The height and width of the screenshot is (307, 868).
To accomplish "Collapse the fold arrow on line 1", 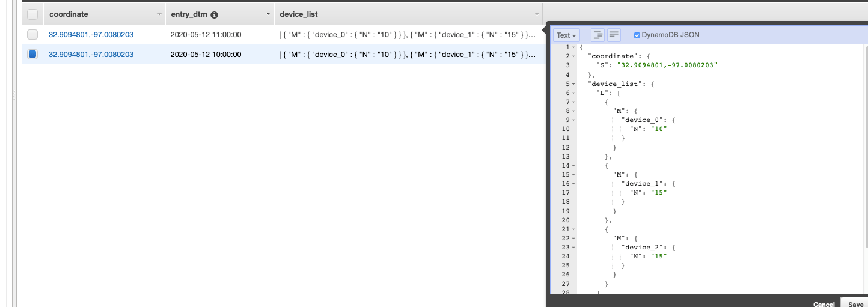I will pyautogui.click(x=574, y=47).
